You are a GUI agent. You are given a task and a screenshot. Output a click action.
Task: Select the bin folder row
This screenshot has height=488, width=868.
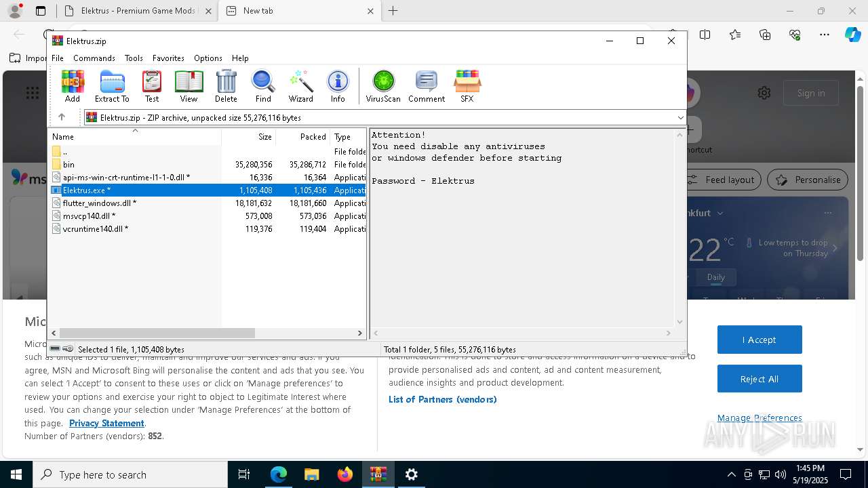coord(208,165)
